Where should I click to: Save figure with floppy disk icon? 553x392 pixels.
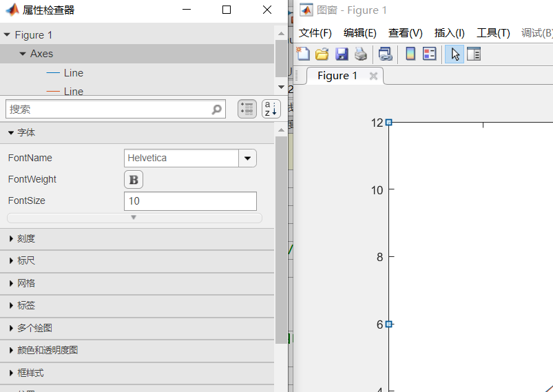point(342,54)
